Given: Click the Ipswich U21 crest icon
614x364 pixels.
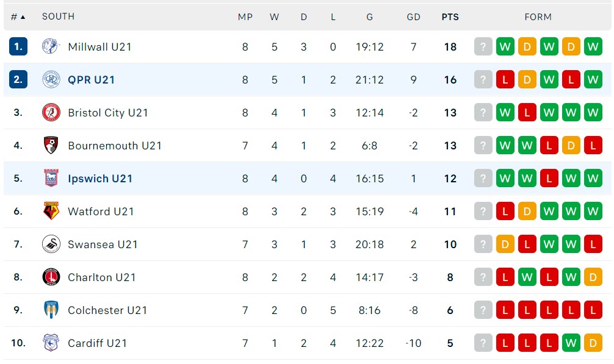Looking at the screenshot, I should pyautogui.click(x=51, y=178).
